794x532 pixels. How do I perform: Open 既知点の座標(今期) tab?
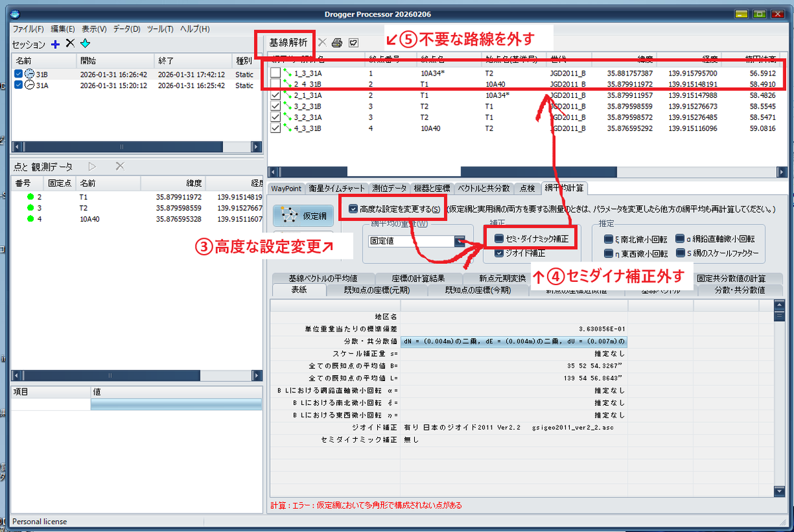[477, 290]
